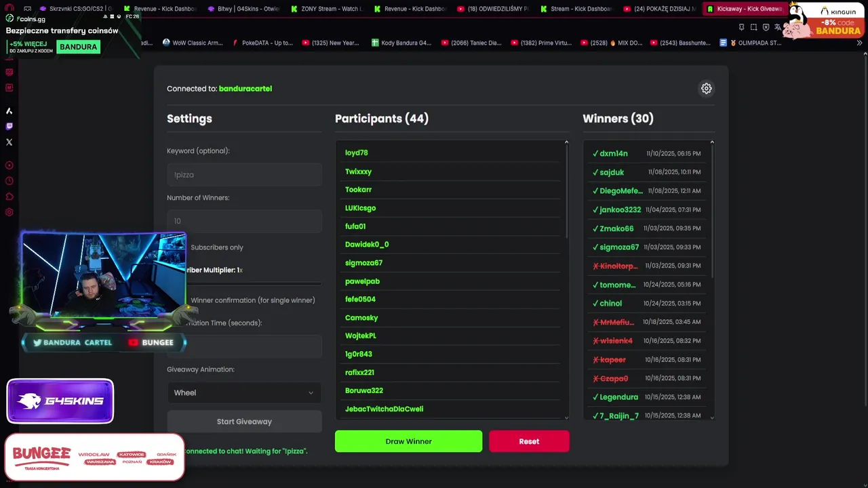Open the (1382) Prime Virtu bookmark
The image size is (868, 488).
coord(540,43)
